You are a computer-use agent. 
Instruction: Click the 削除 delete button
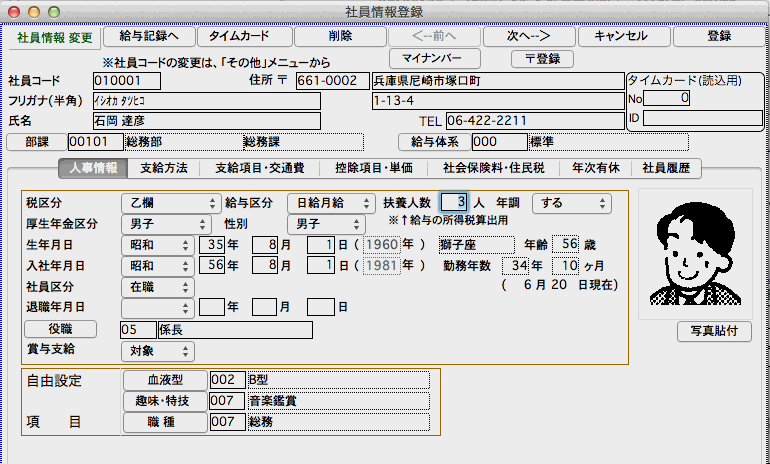coord(340,36)
